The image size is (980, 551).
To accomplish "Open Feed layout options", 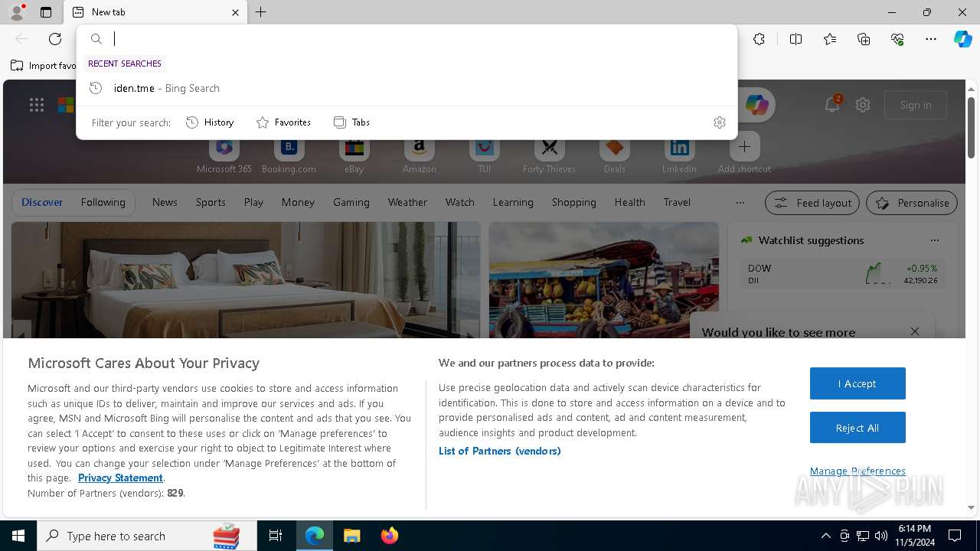I will click(x=812, y=203).
